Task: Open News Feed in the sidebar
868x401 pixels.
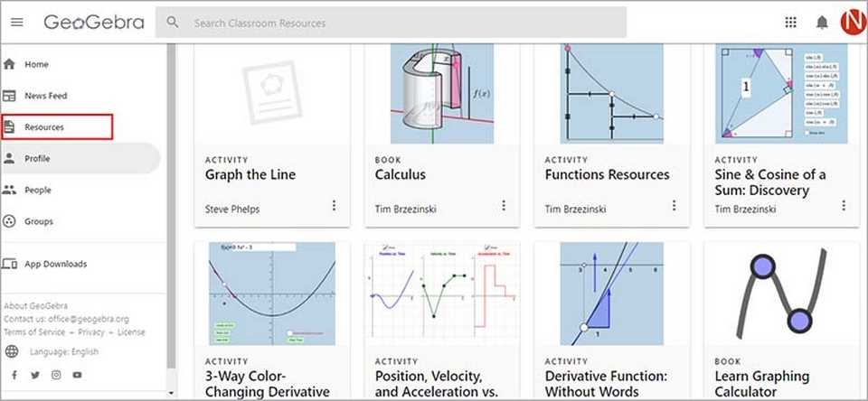Action: [45, 96]
